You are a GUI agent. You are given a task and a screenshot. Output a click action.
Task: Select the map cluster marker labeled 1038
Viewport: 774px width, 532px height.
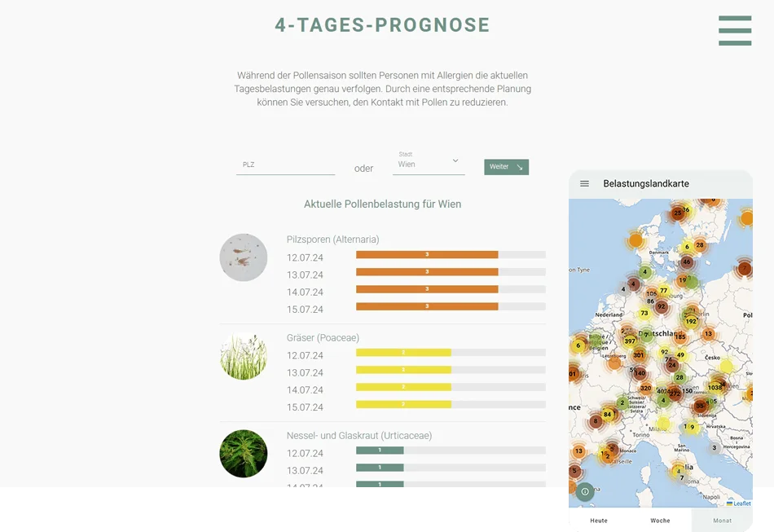coord(715,387)
